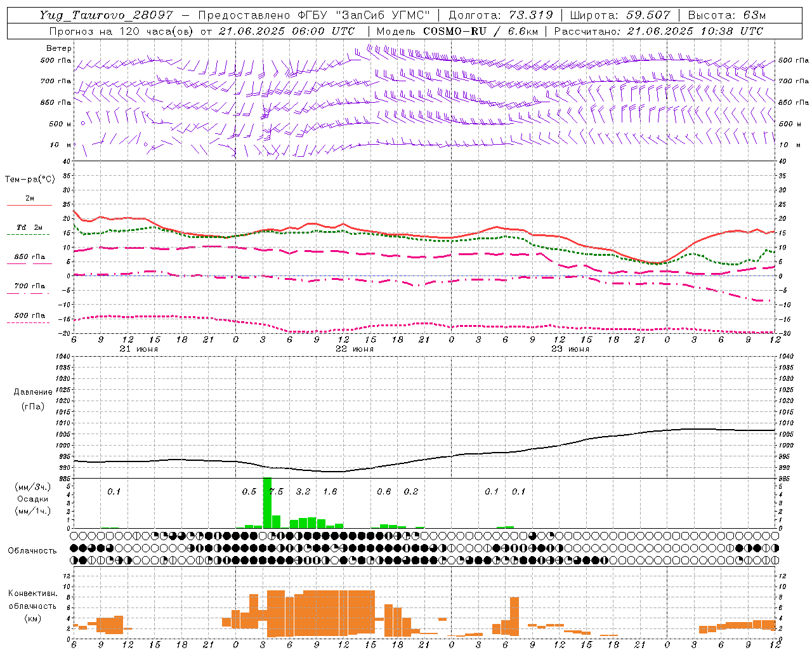This screenshot has height=650, width=812.
Task: Click the Широта: 59.507 value
Action: (x=620, y=15)
